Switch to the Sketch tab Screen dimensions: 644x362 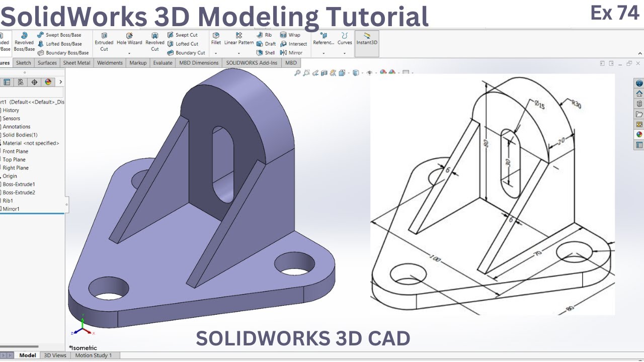[24, 63]
